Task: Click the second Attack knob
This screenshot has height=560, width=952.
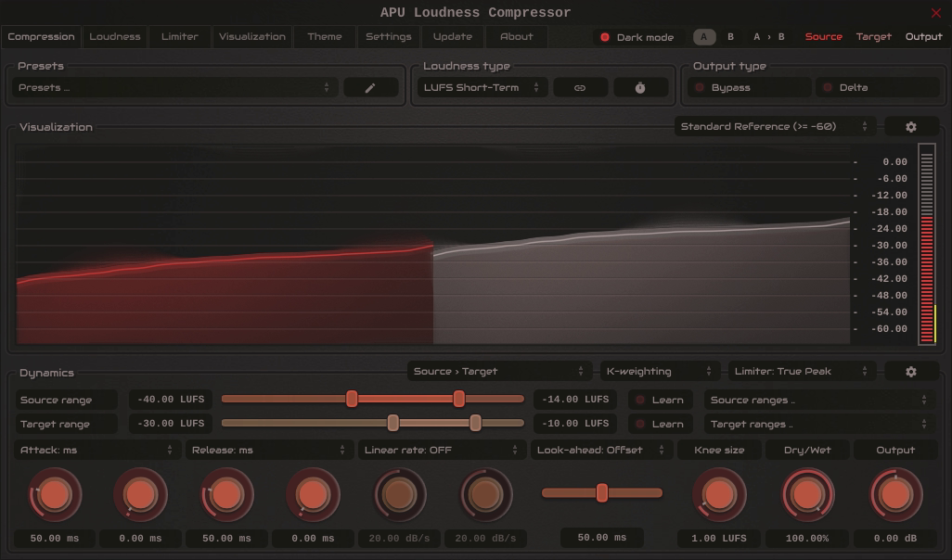Action: pos(140,495)
